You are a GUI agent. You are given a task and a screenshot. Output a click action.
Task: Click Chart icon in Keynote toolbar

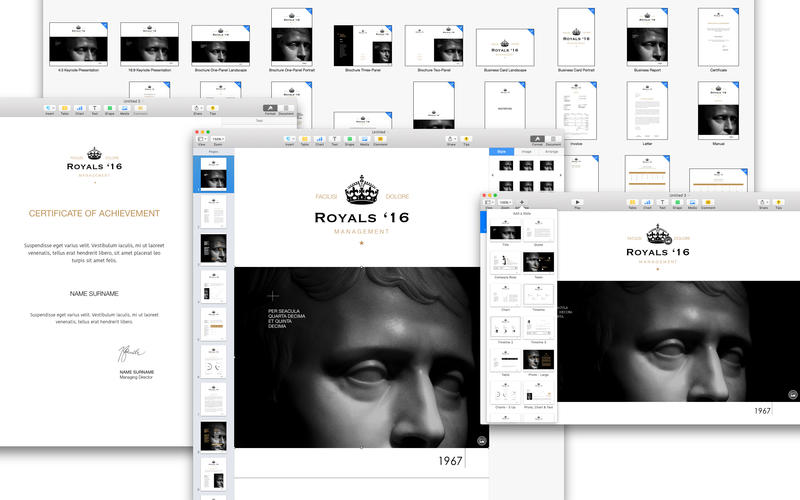(x=647, y=202)
